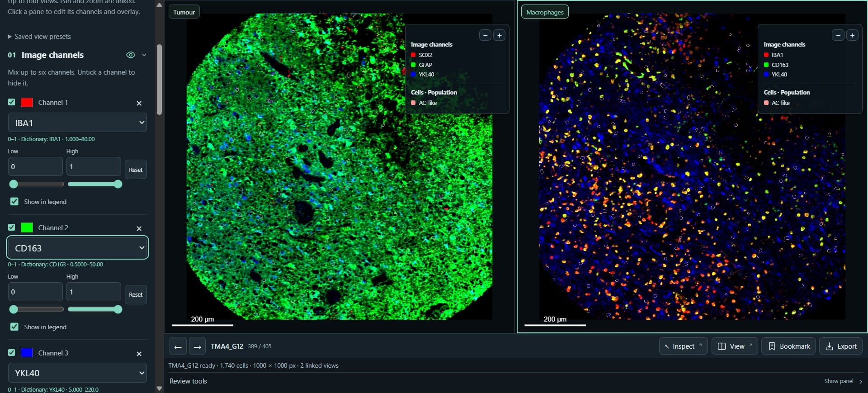Remove Channel 3 with its X icon
Screen dimensions: 868x393
(x=139, y=354)
